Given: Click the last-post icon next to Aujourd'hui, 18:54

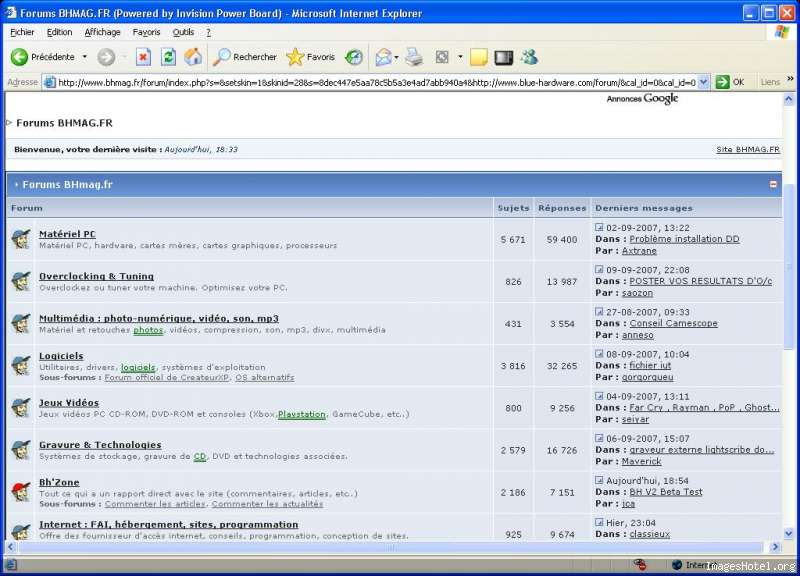Looking at the screenshot, I should 599,480.
